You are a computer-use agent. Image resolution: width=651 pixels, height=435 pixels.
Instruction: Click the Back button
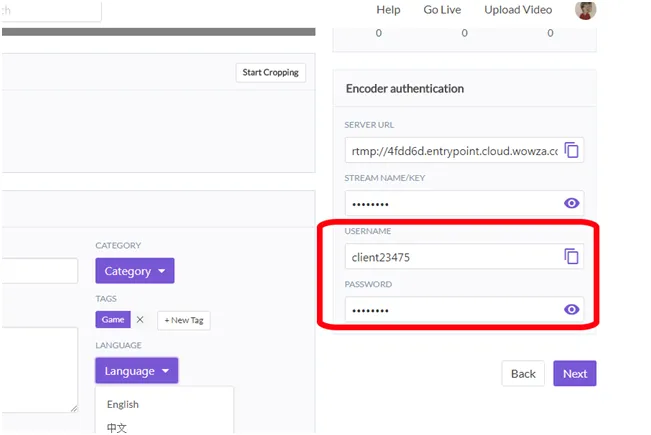523,374
